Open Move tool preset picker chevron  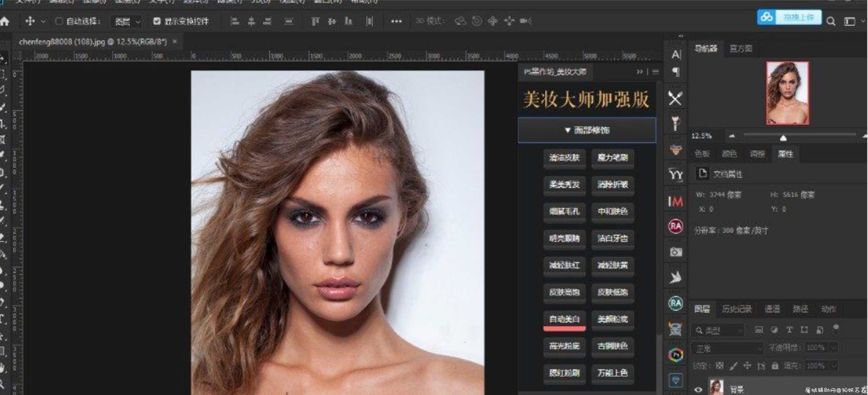click(x=43, y=22)
